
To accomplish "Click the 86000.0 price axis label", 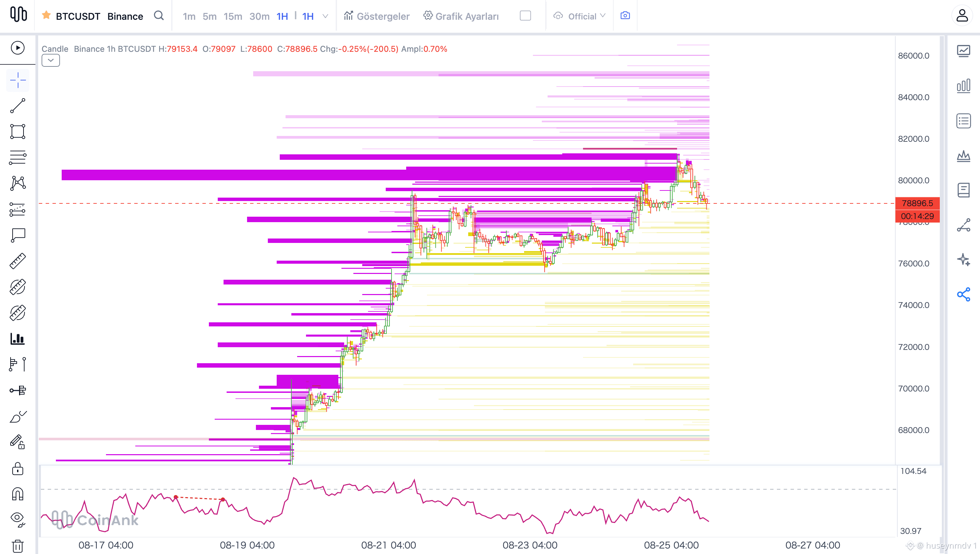I will point(914,56).
